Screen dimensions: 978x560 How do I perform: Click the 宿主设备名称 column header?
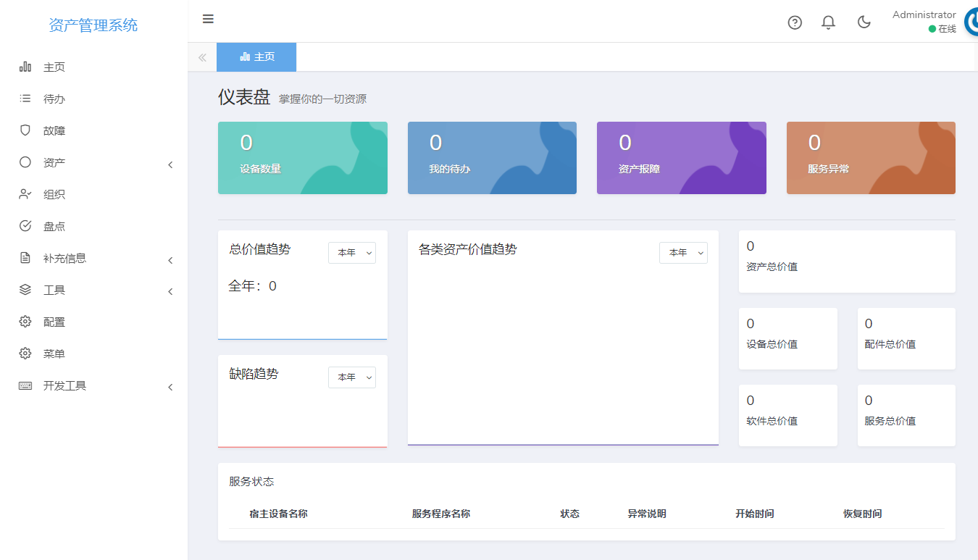pos(278,514)
